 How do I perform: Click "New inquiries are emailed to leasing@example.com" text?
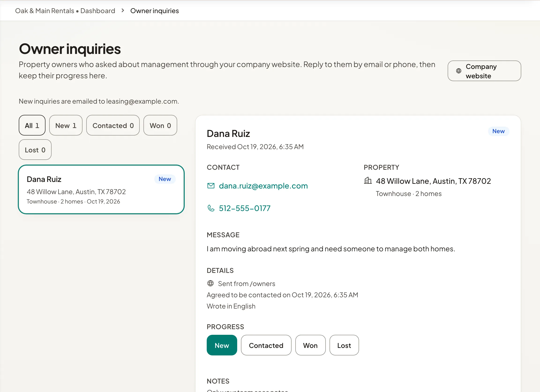[99, 101]
